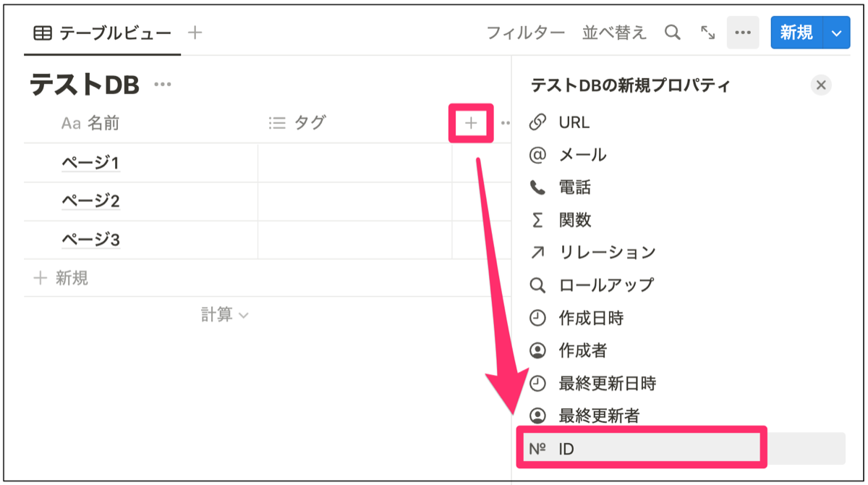This screenshot has width=868, height=485.
Task: Open the search magnifier icon
Action: tap(672, 32)
